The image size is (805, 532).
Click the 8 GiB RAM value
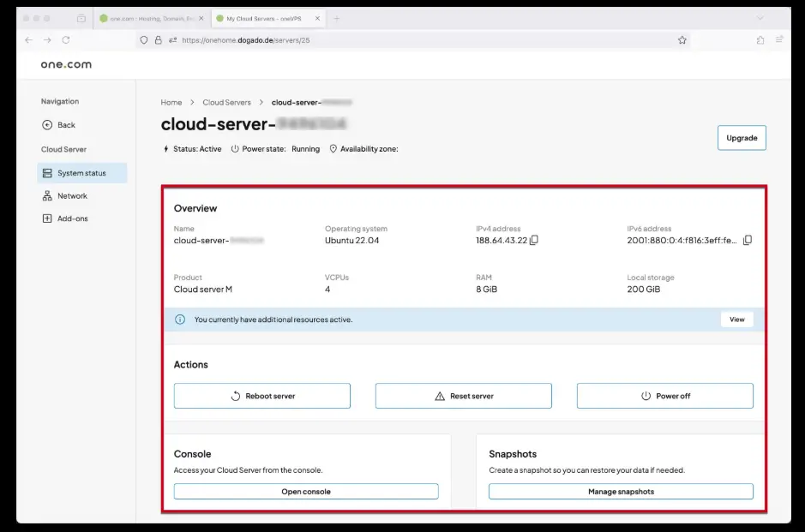click(487, 290)
